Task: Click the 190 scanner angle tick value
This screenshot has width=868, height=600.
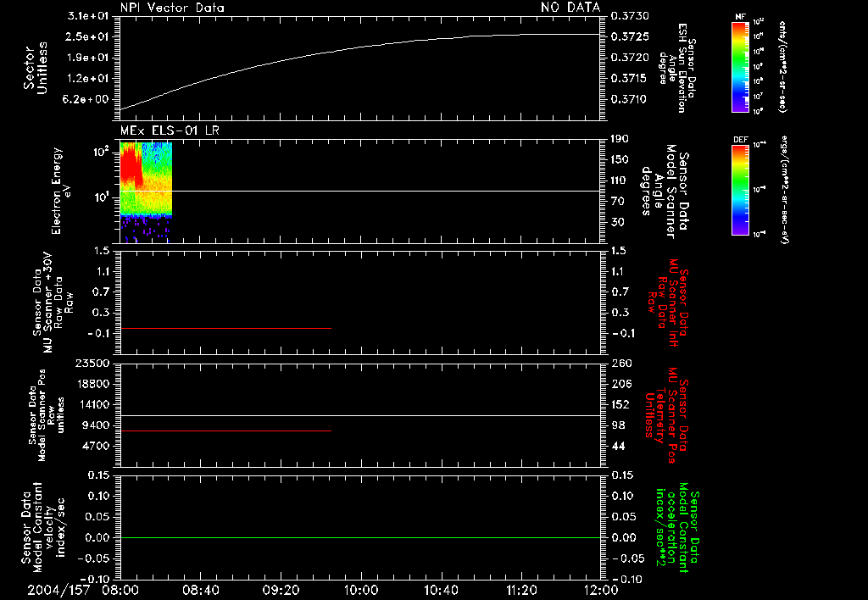Action: [620, 139]
